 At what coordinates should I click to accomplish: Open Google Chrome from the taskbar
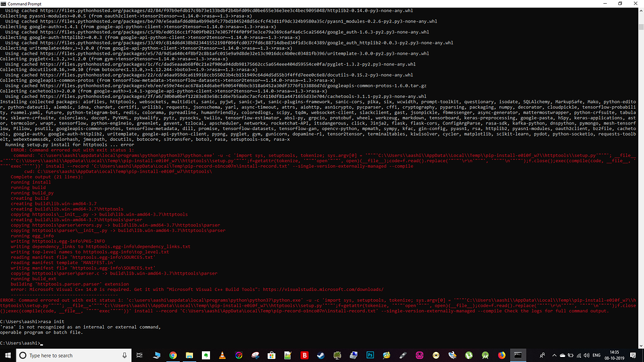click(172, 355)
